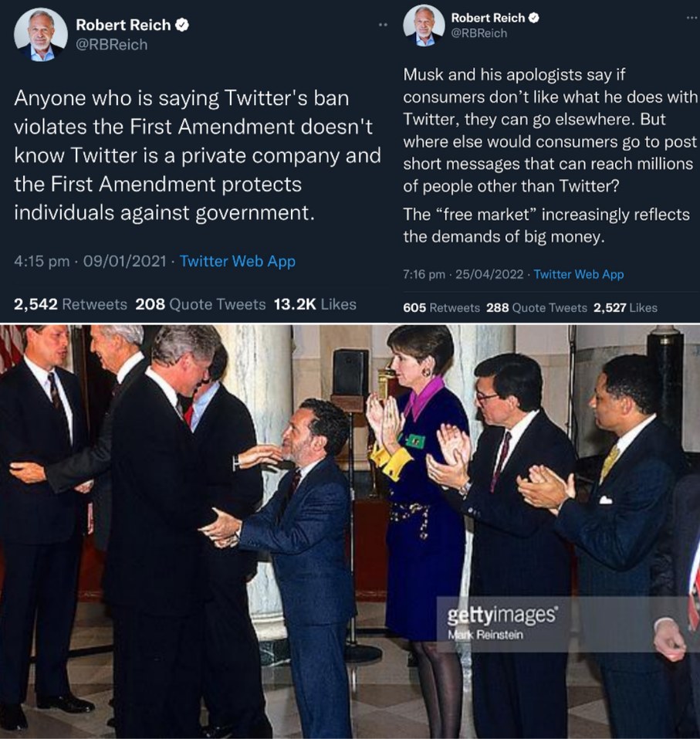Click the verified badge in the left tweet

182,25
